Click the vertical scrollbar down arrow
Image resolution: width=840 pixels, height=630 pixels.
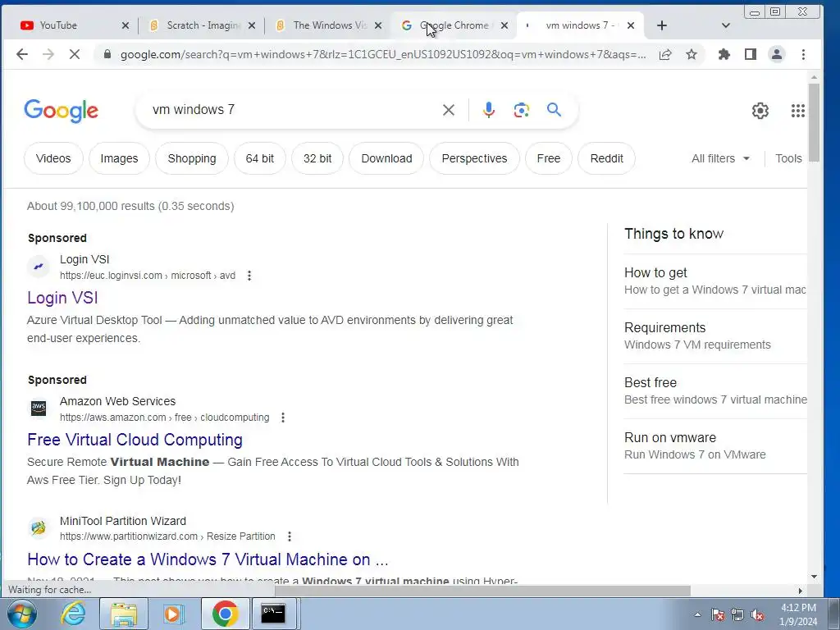tap(815, 577)
